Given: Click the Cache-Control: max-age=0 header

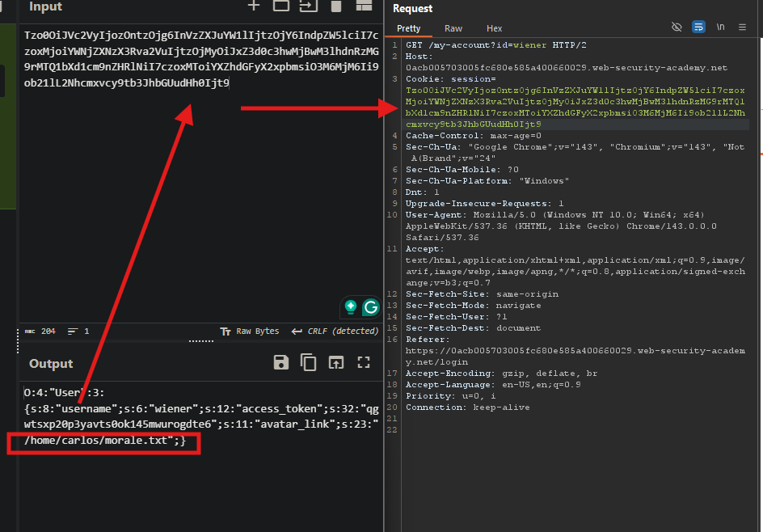Looking at the screenshot, I should pos(474,135).
